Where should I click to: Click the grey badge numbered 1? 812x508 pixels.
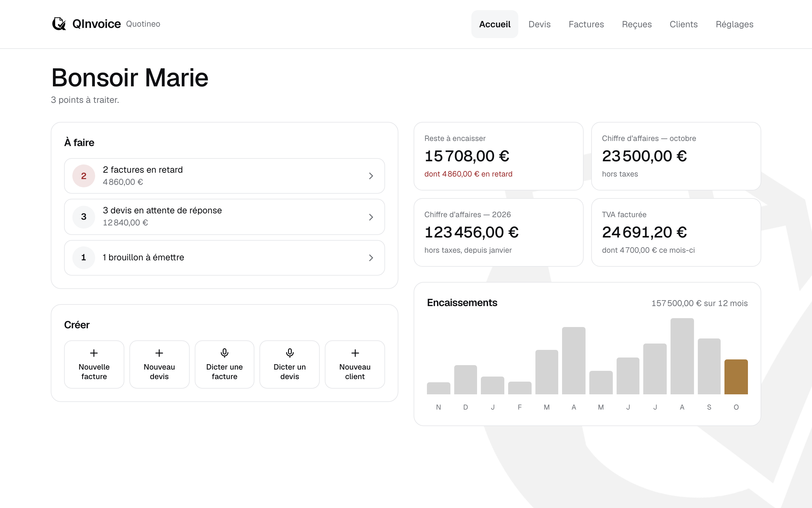point(83,257)
